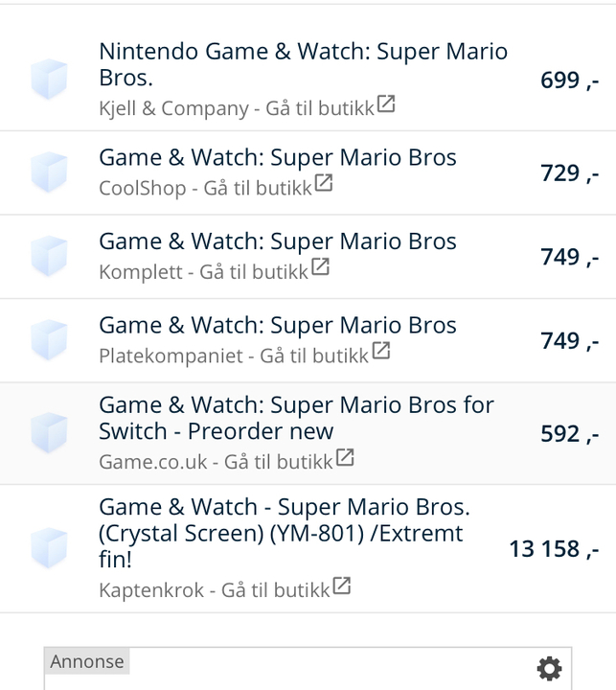
Task: Go to Game.co.uk store link
Action: [217, 462]
